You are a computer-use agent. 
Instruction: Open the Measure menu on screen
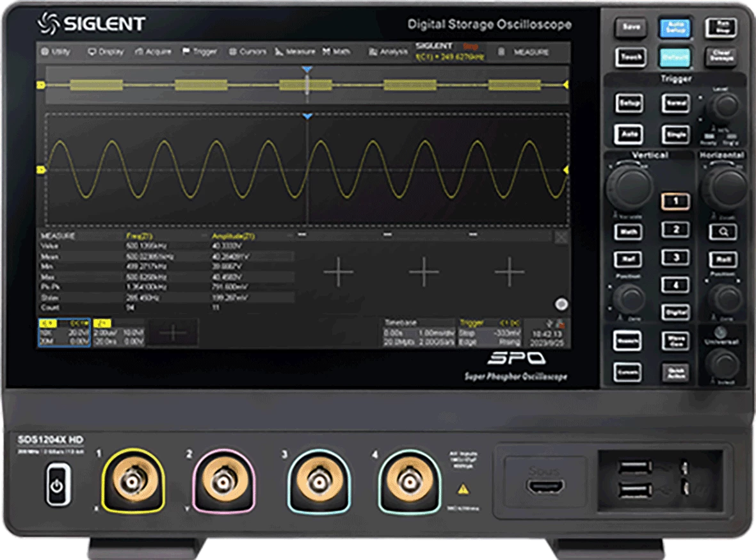[295, 51]
